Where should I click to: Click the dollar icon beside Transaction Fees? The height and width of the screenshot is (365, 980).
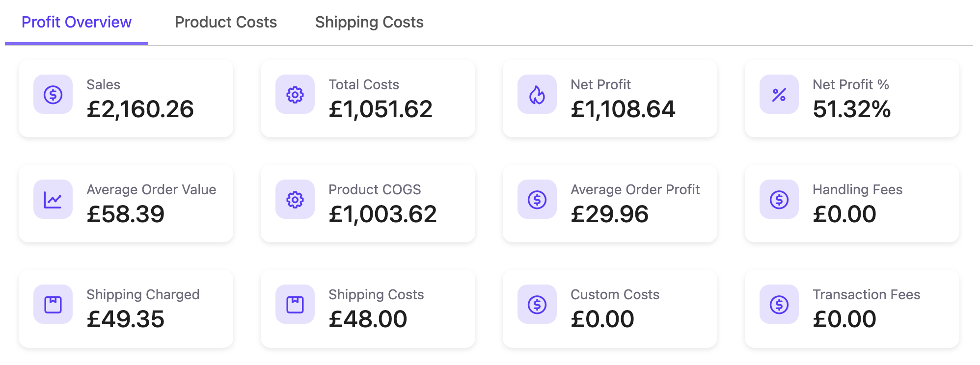pos(779,304)
